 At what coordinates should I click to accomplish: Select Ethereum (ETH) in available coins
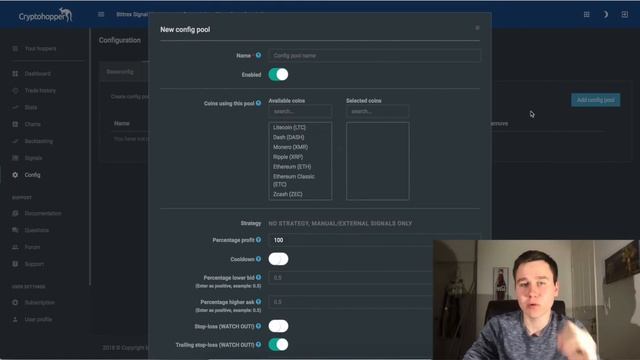[x=292, y=167]
